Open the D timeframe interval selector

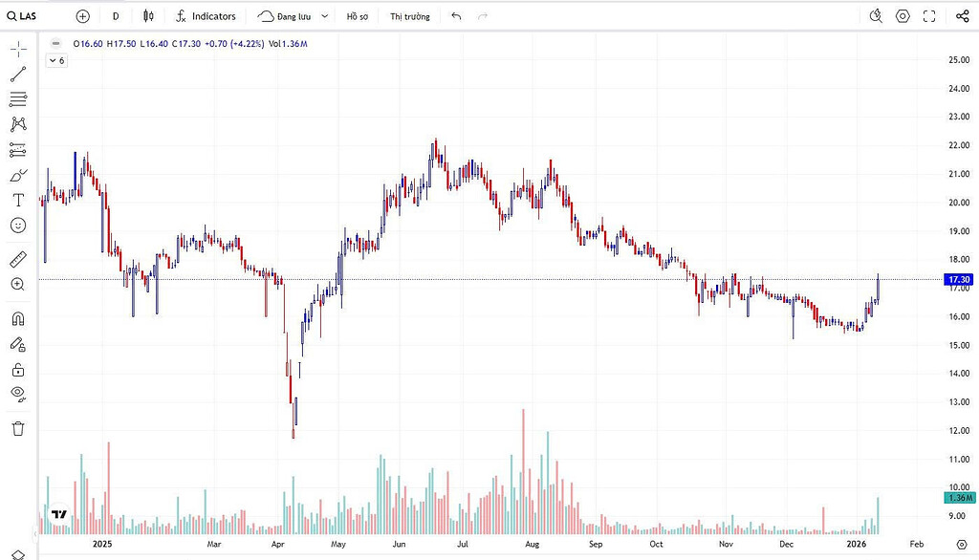click(116, 16)
